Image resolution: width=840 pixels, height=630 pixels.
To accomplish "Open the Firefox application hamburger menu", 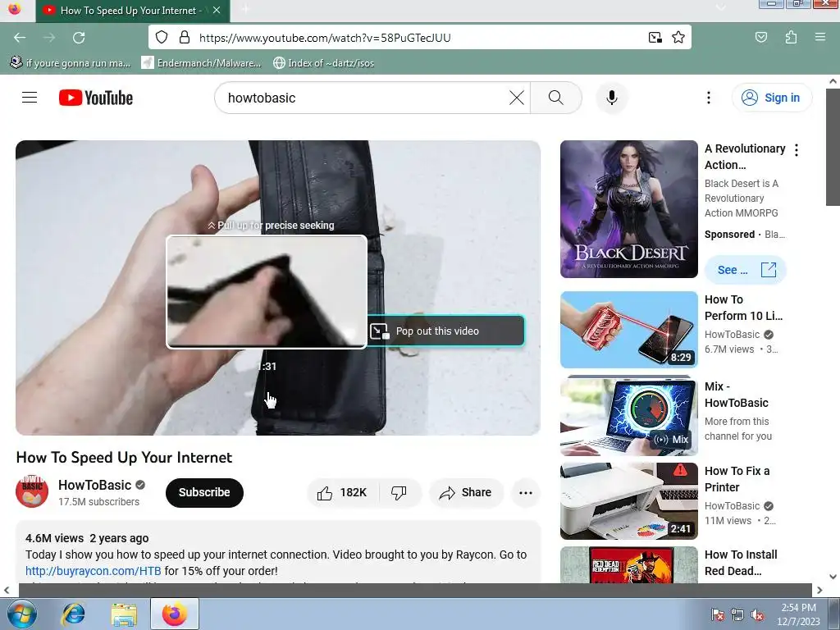I will click(819, 37).
